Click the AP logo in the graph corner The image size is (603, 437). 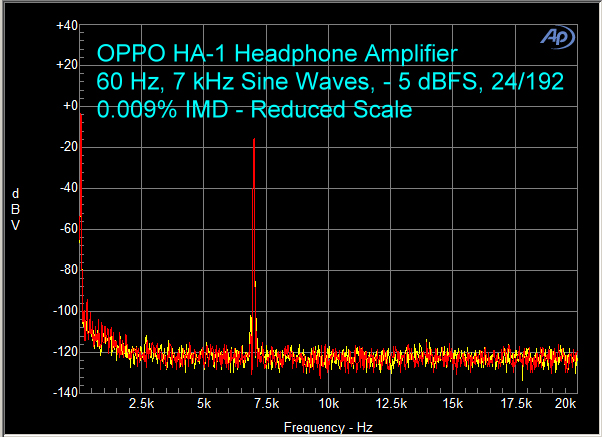(x=558, y=37)
